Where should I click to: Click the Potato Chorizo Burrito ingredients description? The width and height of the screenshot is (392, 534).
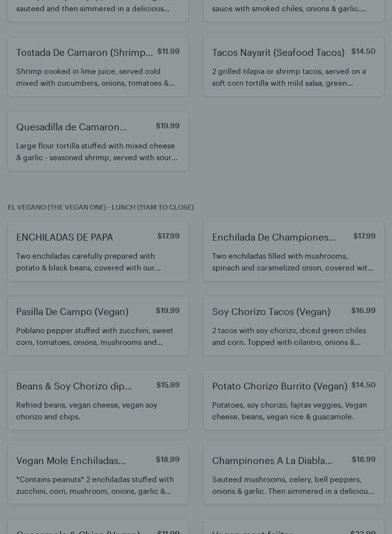[x=290, y=411]
